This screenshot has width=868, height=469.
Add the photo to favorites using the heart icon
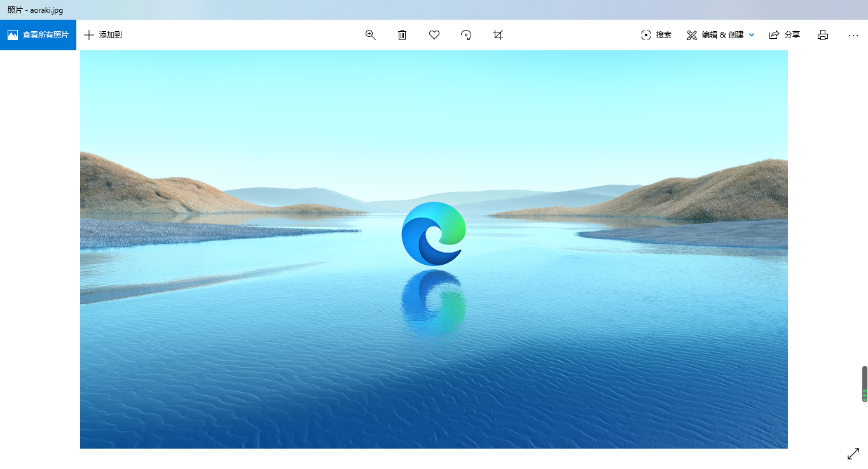[434, 35]
